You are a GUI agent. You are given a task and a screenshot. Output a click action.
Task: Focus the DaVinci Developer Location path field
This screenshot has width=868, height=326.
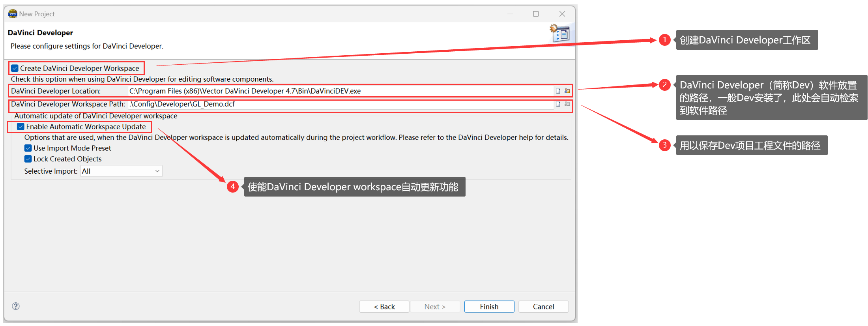click(341, 91)
